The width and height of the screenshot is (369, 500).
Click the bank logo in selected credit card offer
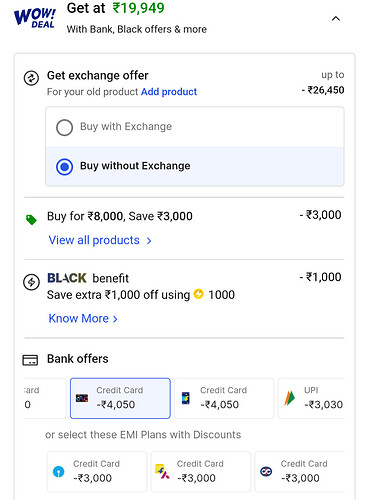pyautogui.click(x=82, y=398)
